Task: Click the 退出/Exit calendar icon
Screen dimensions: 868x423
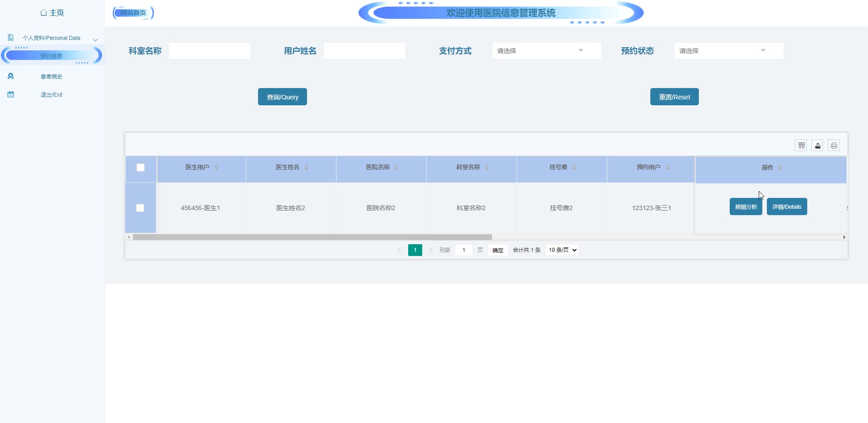Action: pyautogui.click(x=11, y=94)
